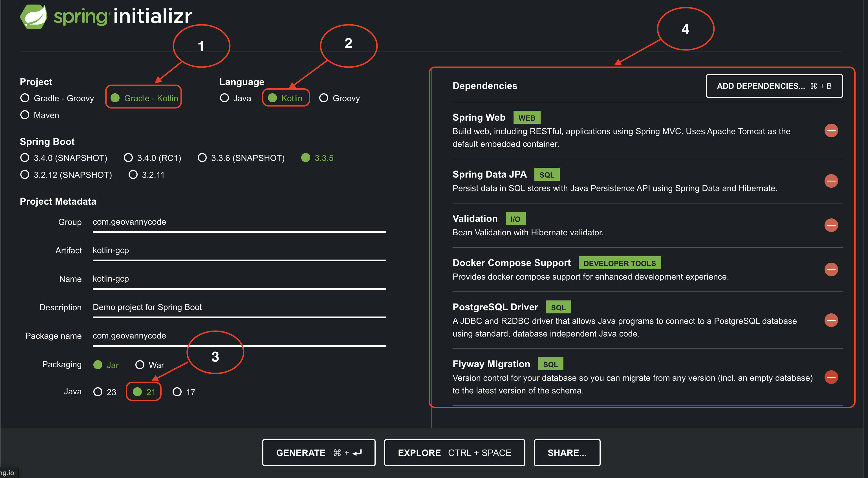Select Gradle - Groovy project option

pos(25,98)
